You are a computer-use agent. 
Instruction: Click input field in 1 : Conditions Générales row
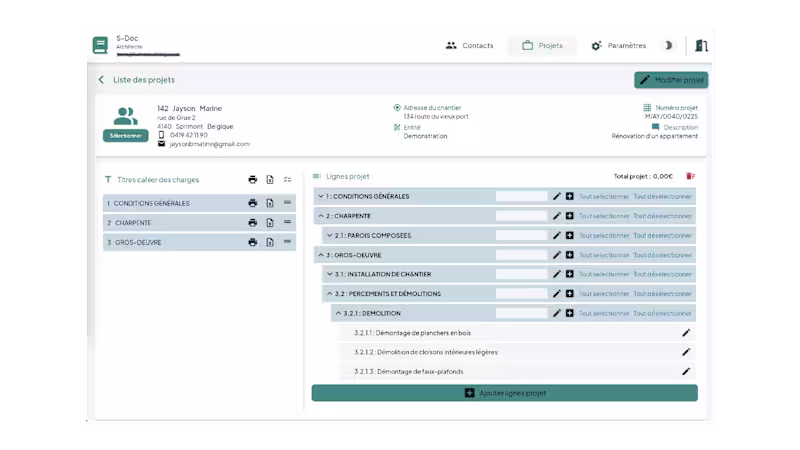(521, 196)
